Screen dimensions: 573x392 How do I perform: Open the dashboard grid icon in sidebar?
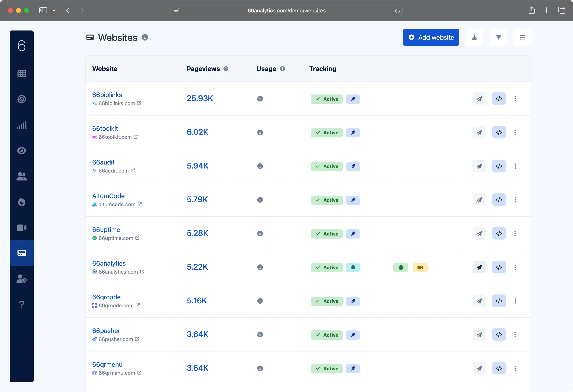pyautogui.click(x=22, y=73)
